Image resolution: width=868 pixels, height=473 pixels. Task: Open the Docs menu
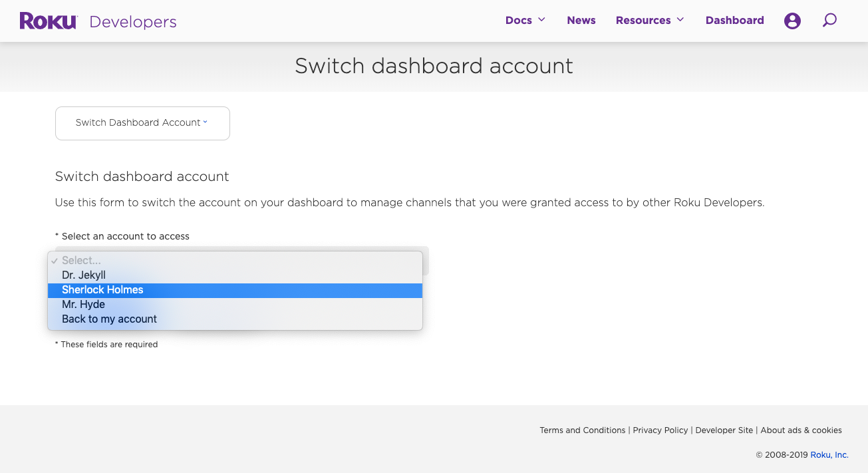click(518, 20)
